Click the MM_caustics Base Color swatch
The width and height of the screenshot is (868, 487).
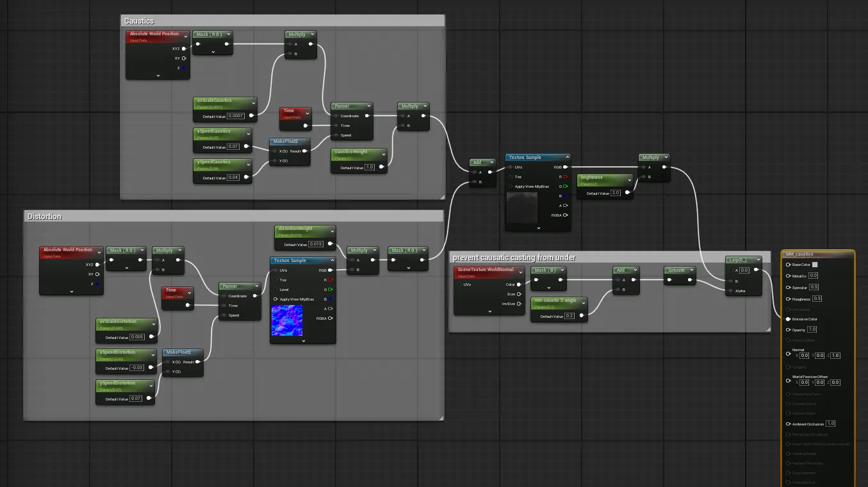click(815, 265)
